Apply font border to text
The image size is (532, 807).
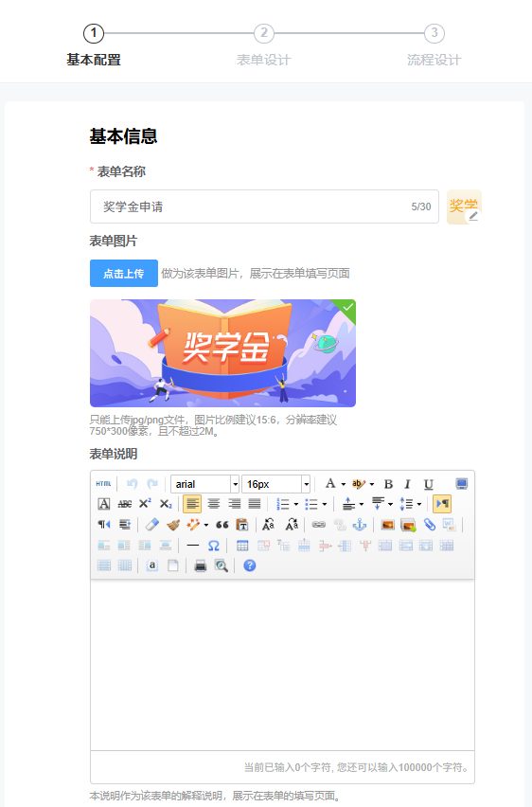[104, 504]
